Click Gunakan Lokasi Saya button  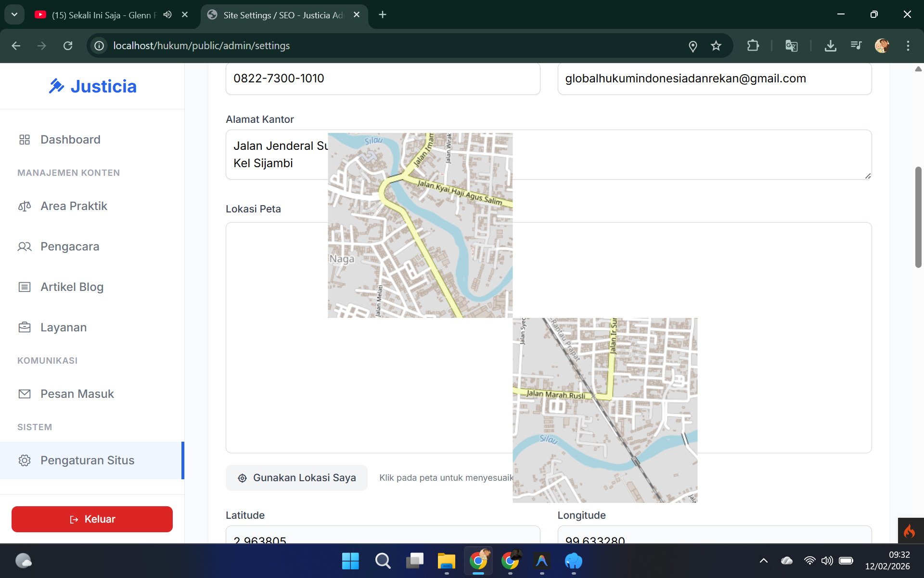coord(296,478)
